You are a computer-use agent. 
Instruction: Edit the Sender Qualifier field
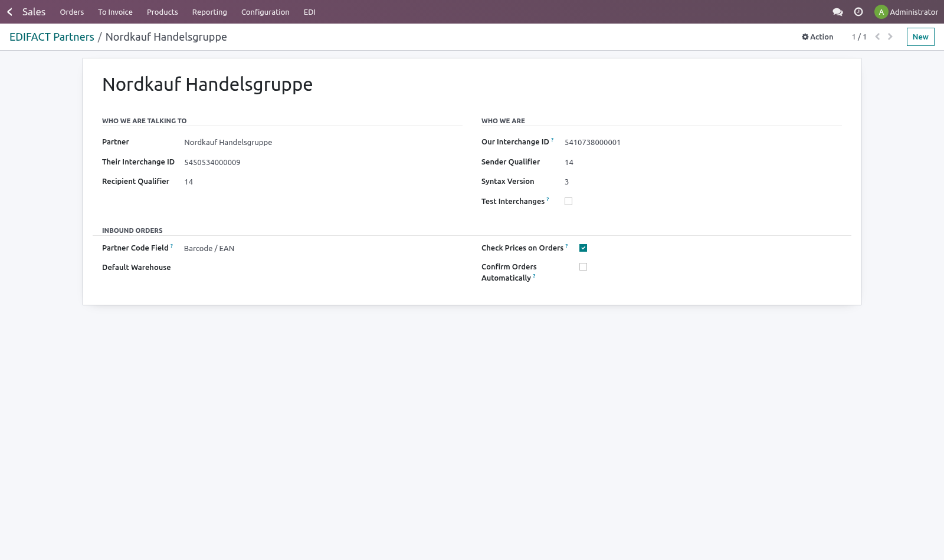(x=703, y=162)
